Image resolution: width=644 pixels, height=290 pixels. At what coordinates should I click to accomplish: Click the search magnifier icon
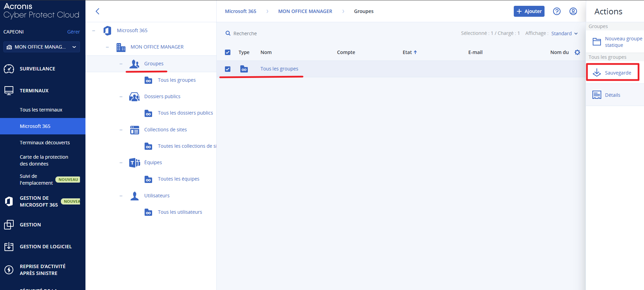pos(228,34)
